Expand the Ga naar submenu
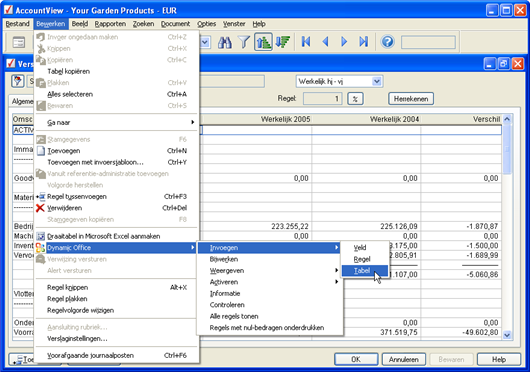 [117, 122]
